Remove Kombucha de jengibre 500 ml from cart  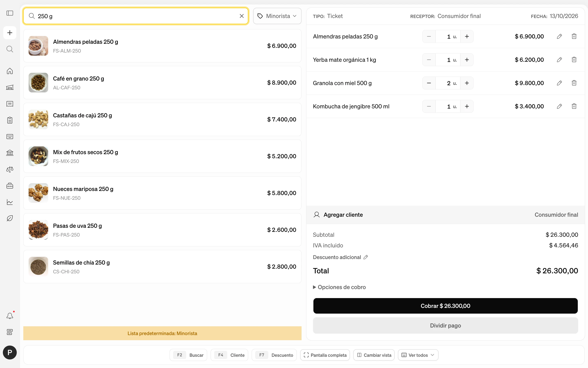click(x=574, y=106)
